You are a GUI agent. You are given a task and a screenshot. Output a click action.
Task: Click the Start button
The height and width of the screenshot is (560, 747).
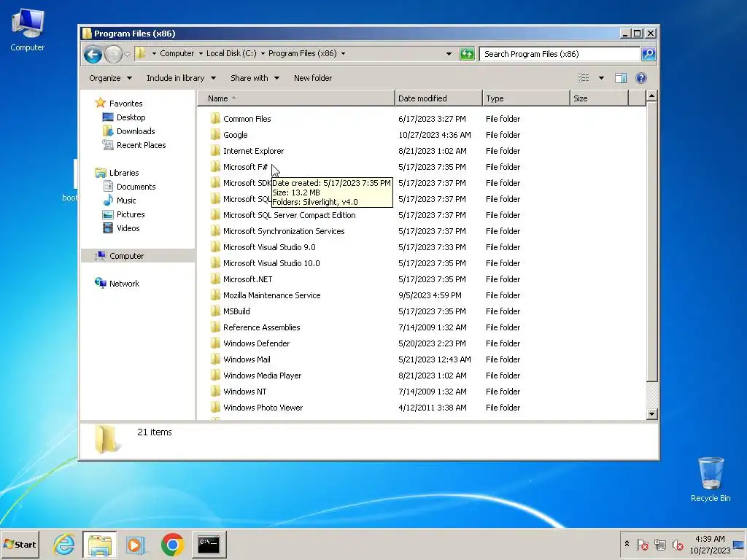[20, 544]
